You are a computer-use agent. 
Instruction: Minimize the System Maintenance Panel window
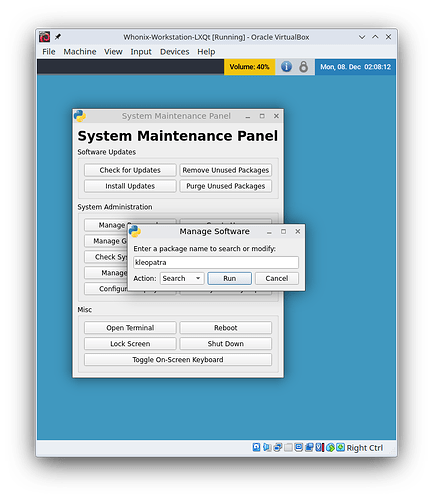[248, 116]
